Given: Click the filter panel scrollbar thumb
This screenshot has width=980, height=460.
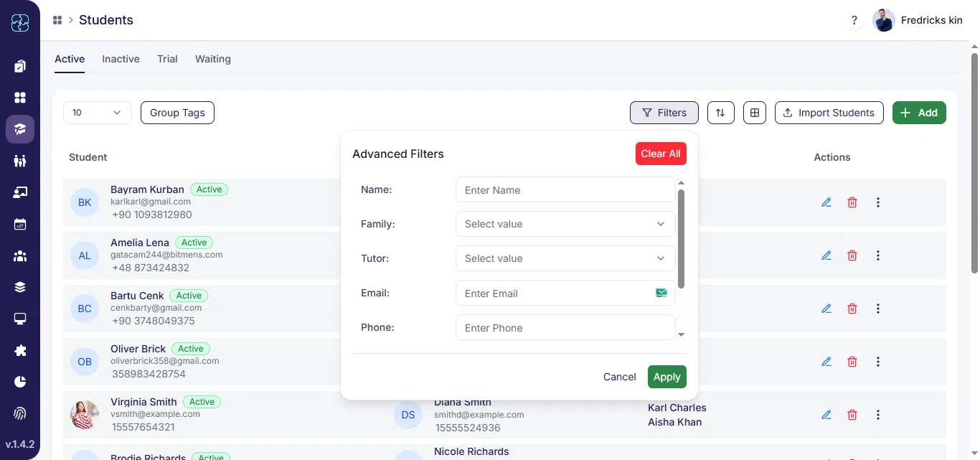Looking at the screenshot, I should (682, 238).
